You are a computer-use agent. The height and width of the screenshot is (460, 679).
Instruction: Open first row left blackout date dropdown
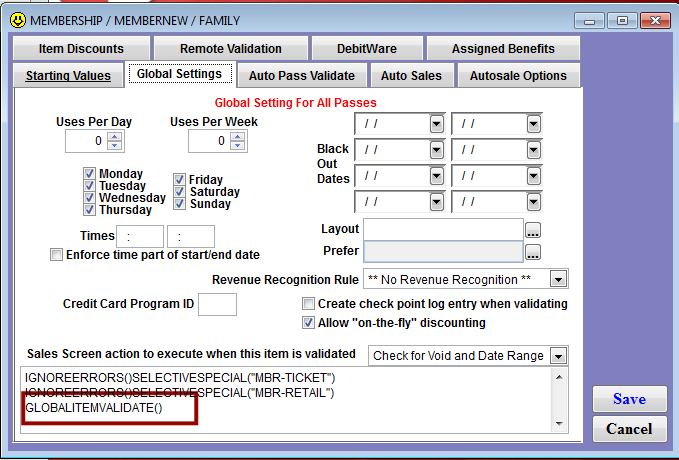click(x=436, y=124)
